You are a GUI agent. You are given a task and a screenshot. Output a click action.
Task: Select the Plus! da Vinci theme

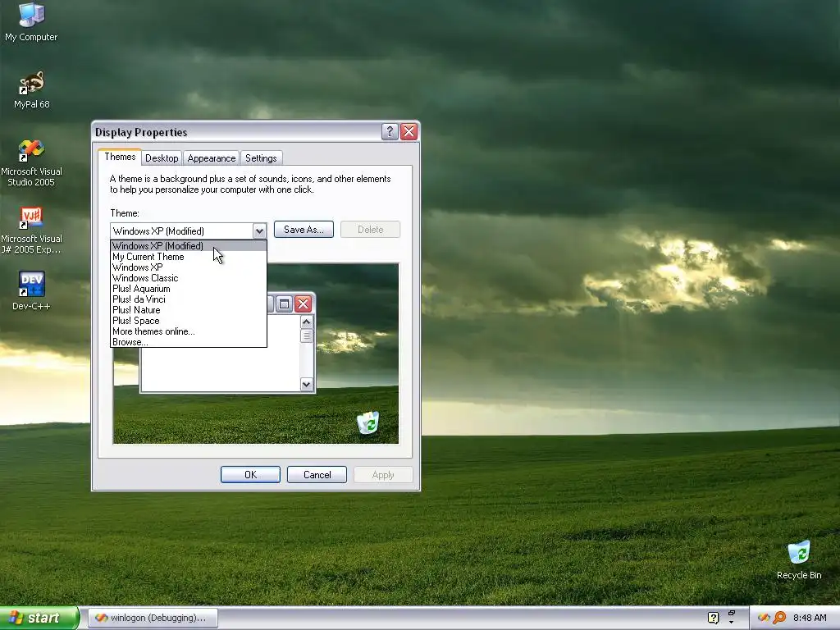click(x=188, y=299)
